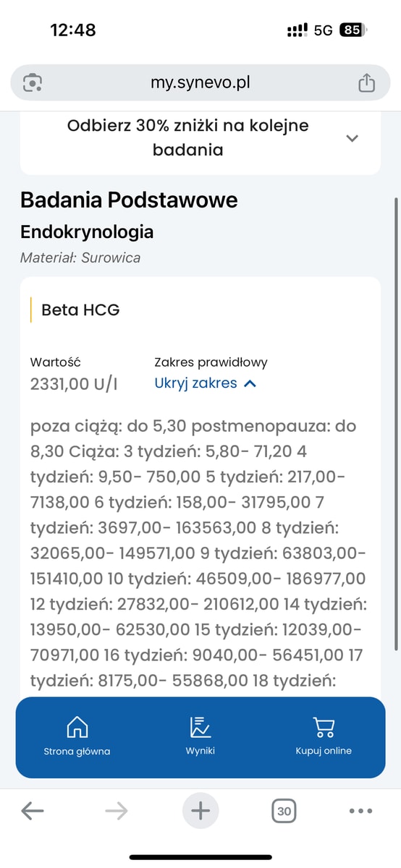This screenshot has width=401, height=868.
Task: Go back with the browser arrow
Action: point(33,812)
